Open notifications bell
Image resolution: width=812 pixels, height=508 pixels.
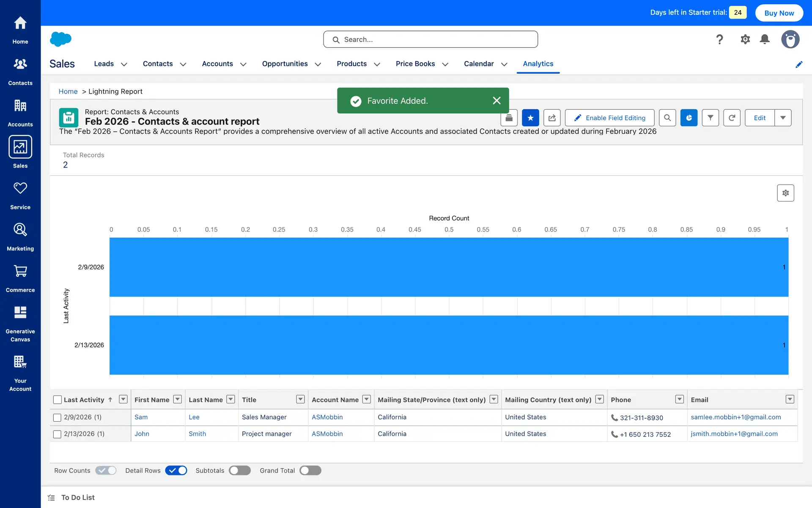coord(764,39)
